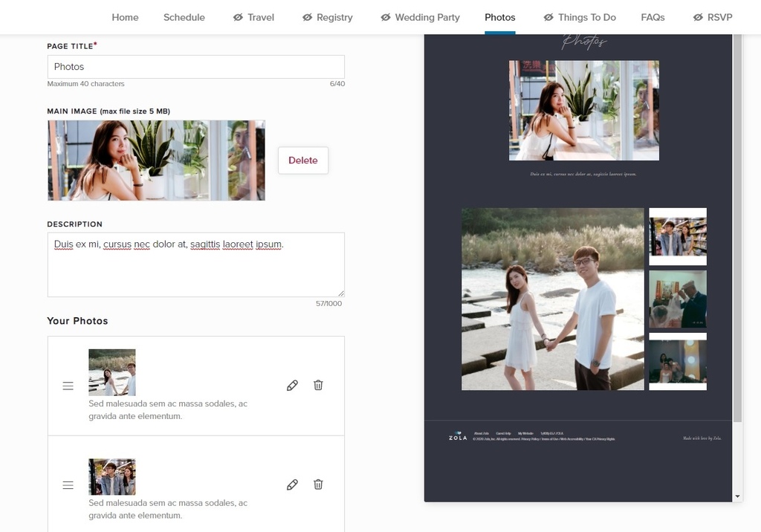Click drag handle of the beach couple photo
The height and width of the screenshot is (532, 761).
click(x=68, y=386)
